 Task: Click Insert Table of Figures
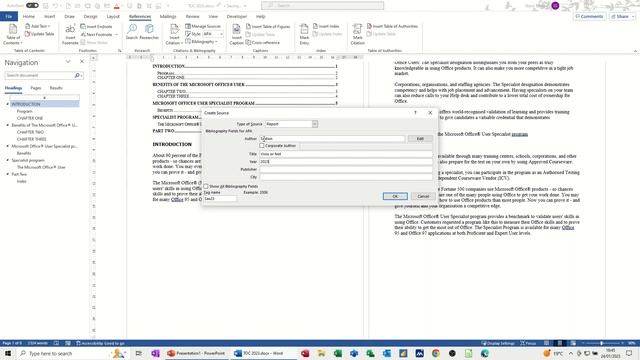tap(268, 26)
